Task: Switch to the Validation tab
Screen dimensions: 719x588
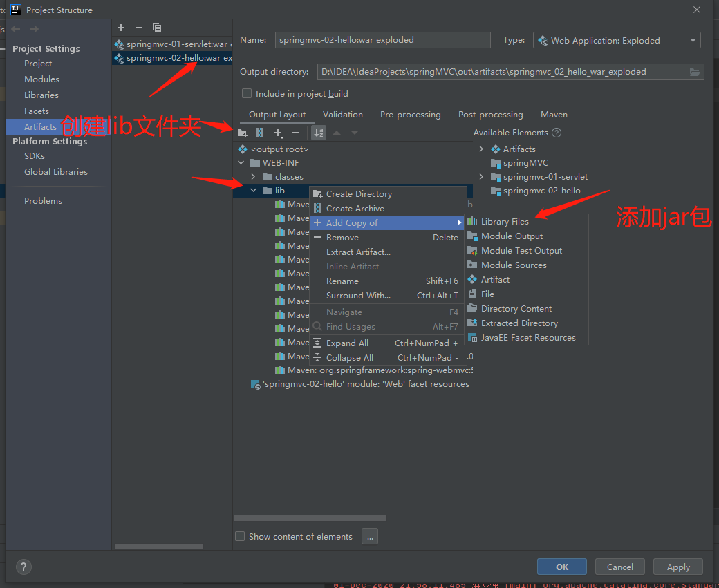Action: coord(342,115)
